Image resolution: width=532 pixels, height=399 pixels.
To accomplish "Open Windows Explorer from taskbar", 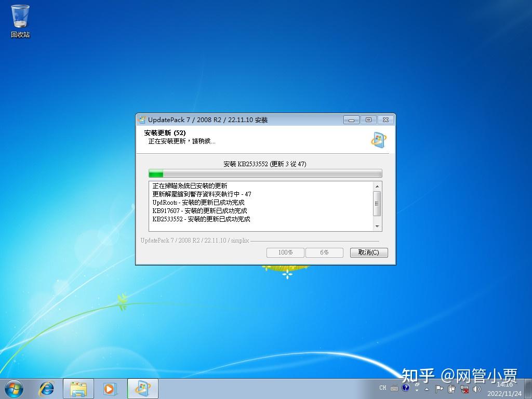I will coord(78,389).
